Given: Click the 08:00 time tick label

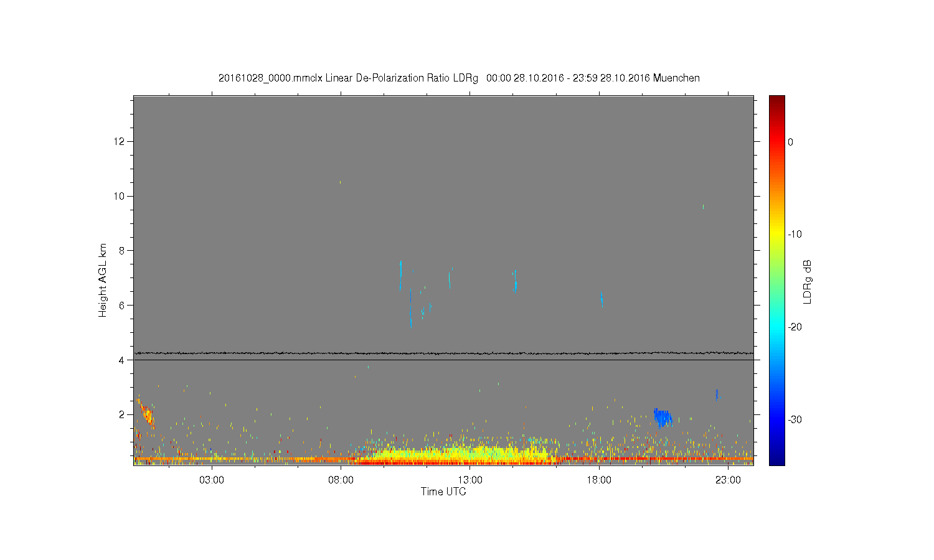Looking at the screenshot, I should click(x=341, y=480).
